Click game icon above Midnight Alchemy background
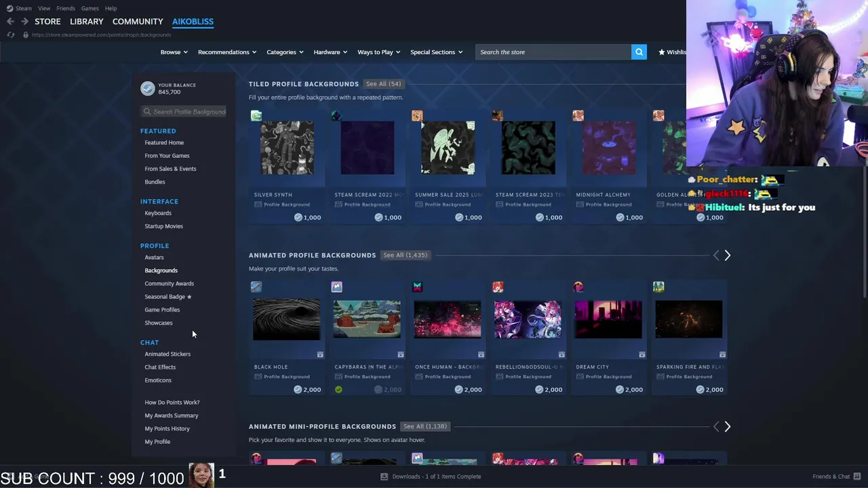This screenshot has width=868, height=488. [x=578, y=116]
